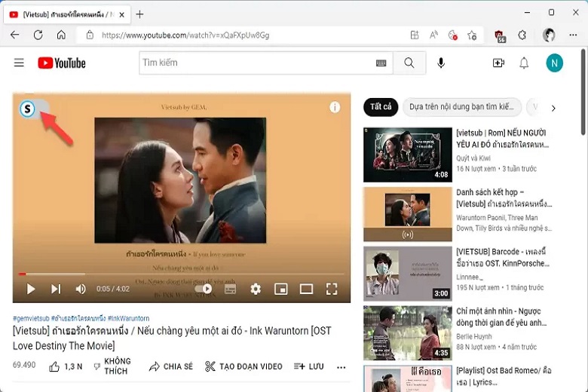The image size is (588, 392).
Task: Enter full screen mode
Action: 332,289
